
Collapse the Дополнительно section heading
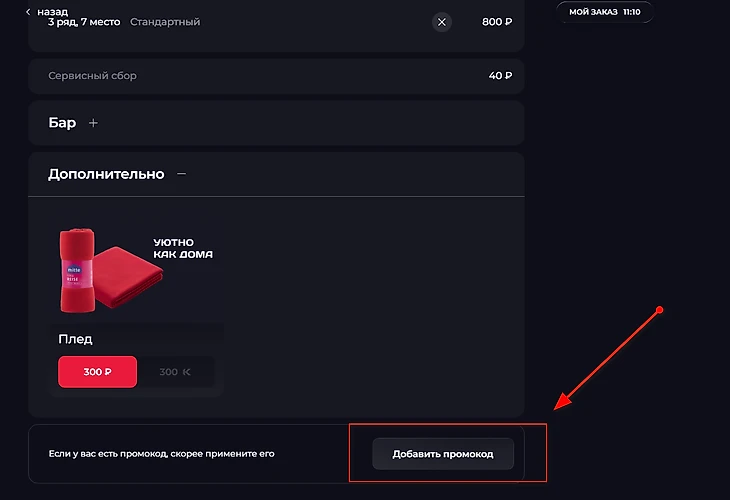[x=106, y=174]
